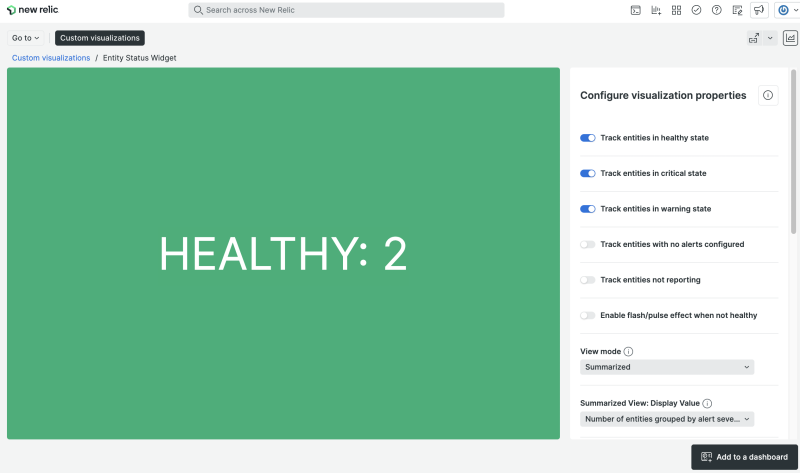The image size is (800, 473).
Task: Open the query console icon
Action: click(x=636, y=10)
